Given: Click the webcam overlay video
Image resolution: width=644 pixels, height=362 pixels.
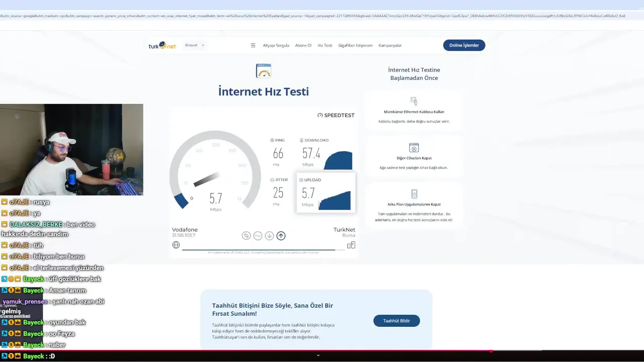Looking at the screenshot, I should 71,150.
